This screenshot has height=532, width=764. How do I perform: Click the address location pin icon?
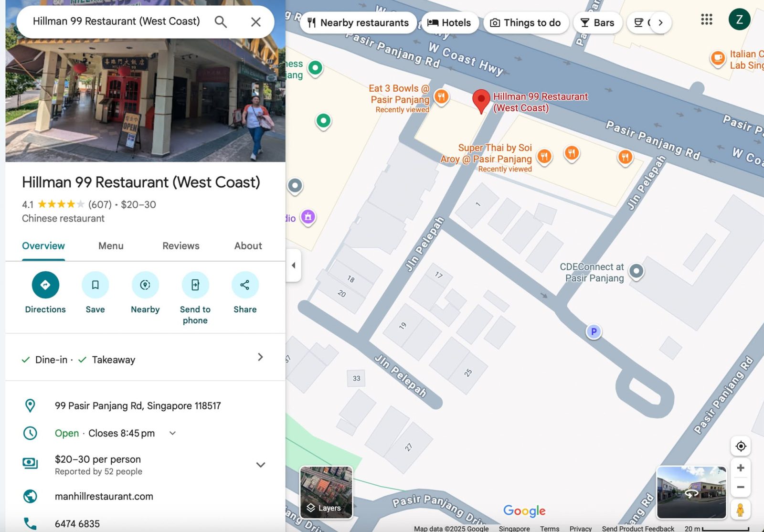pos(30,405)
